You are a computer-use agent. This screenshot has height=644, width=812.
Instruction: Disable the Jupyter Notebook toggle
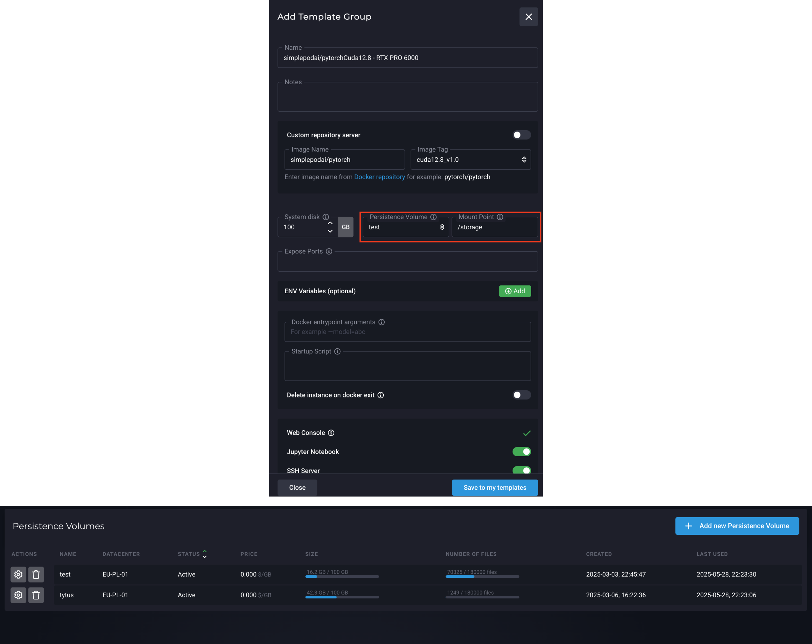521,451
